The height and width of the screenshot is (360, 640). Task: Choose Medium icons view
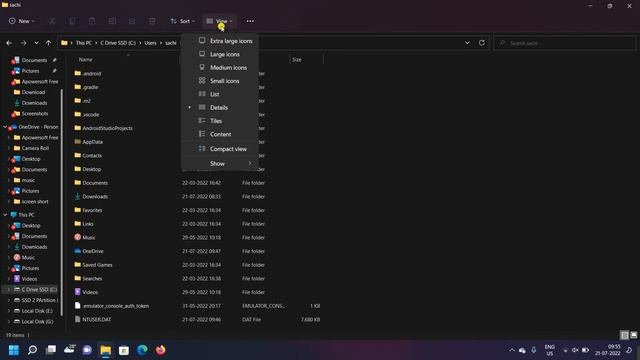tap(220, 68)
